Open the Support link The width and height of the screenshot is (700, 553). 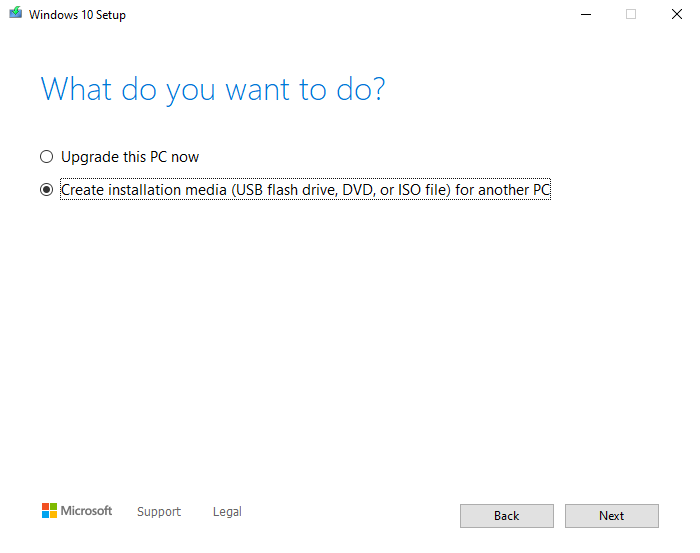159,511
